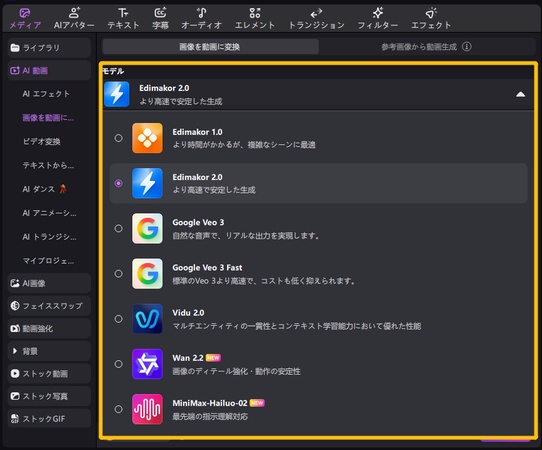This screenshot has height=450, width=542.
Task: Open the ライブラリ library section
Action: click(49, 48)
